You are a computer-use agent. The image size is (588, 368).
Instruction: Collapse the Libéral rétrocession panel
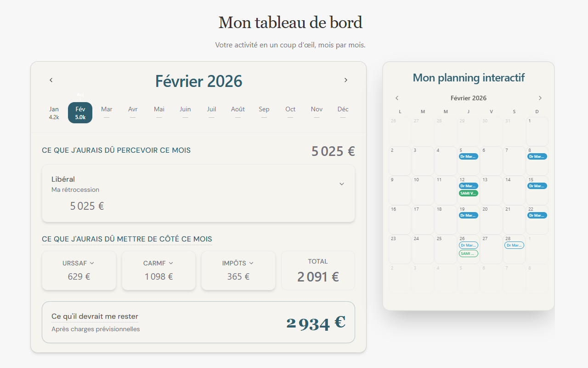tap(342, 184)
